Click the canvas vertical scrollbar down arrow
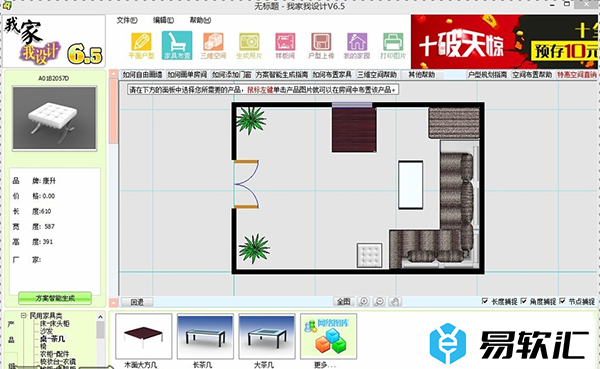Viewport: 600px width, 369px height. point(113,303)
